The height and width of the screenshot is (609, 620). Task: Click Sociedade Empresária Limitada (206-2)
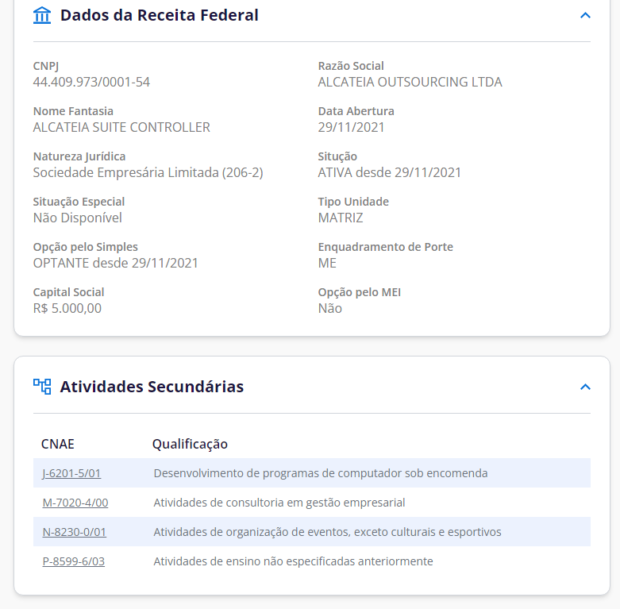click(x=148, y=172)
